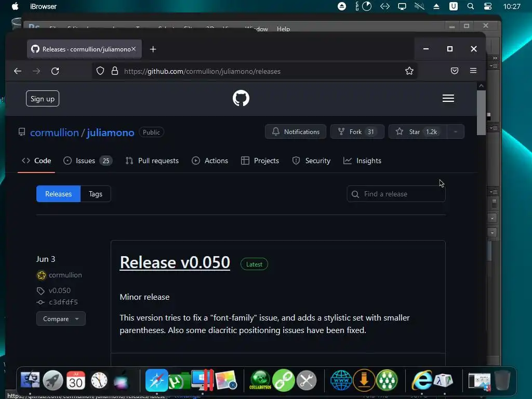532x399 pixels.
Task: Open the c3dfdf5 commit link
Action: coord(63,302)
